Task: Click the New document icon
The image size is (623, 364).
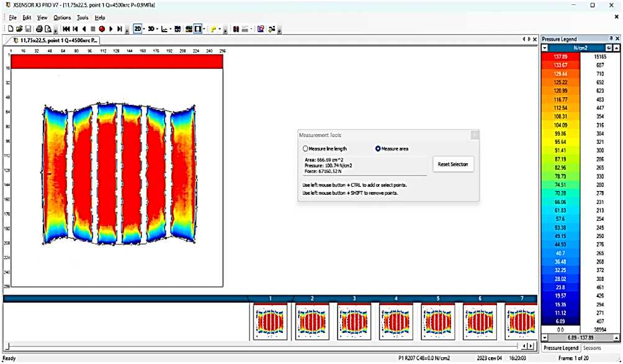Action: pos(11,29)
